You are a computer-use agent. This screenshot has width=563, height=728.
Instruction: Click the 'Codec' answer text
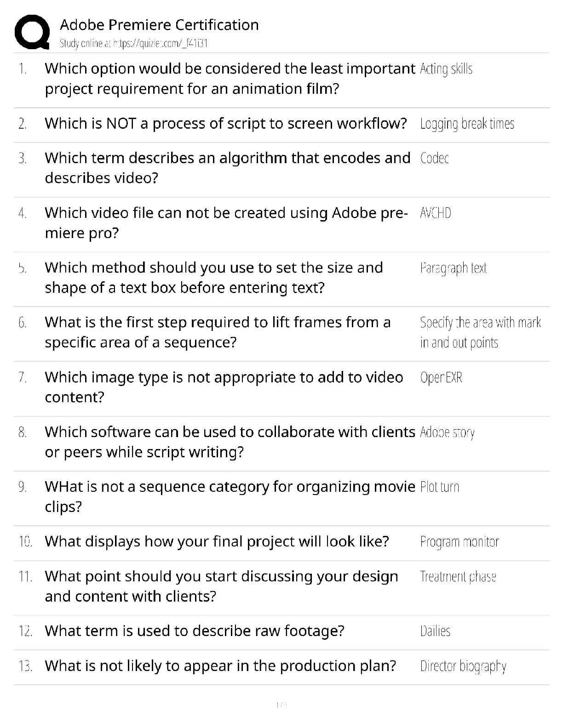tap(434, 158)
